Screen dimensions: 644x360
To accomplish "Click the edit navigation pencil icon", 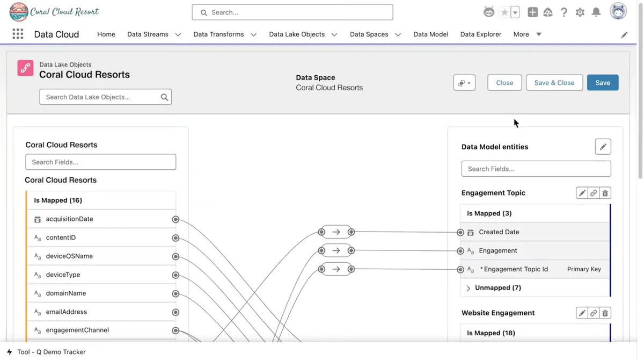I will 624,34.
